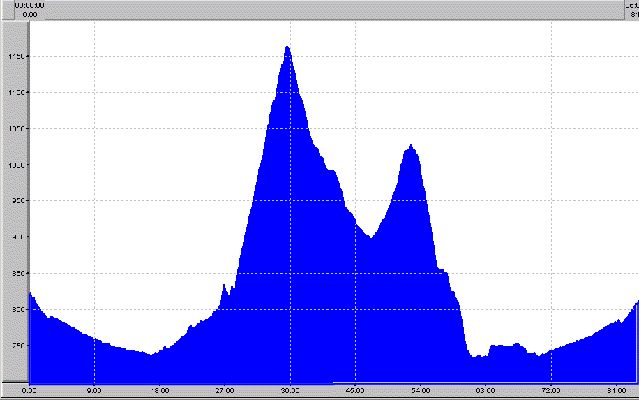Screen dimensions: 639x400
Task: Select the 36.00 axis label under the main peak
Action: [290, 390]
